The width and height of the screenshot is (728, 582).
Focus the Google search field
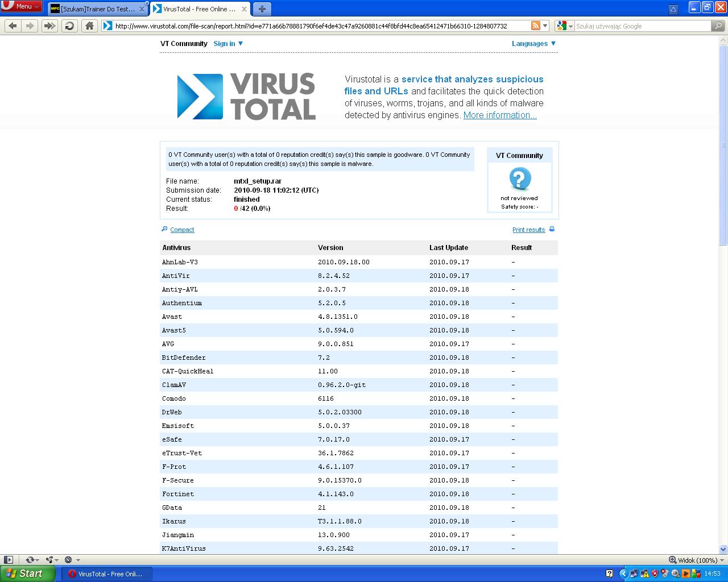[643, 26]
